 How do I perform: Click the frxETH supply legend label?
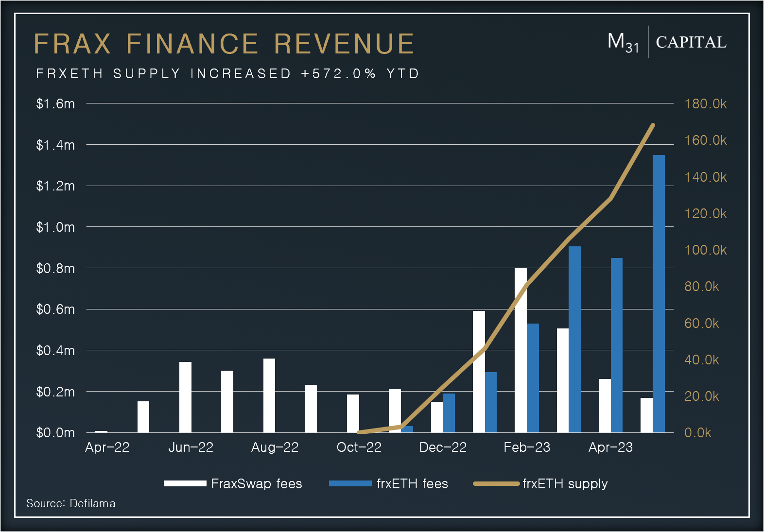[x=565, y=484]
